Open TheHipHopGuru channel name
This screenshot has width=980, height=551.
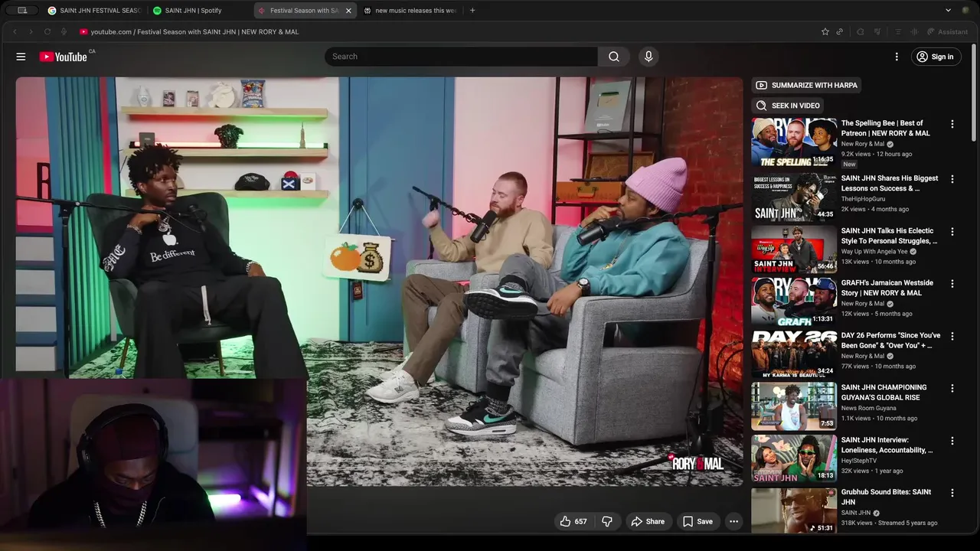[863, 199]
